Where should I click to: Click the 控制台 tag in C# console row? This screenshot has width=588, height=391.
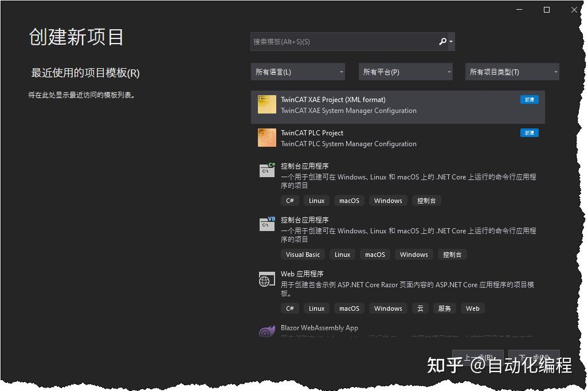click(x=426, y=201)
